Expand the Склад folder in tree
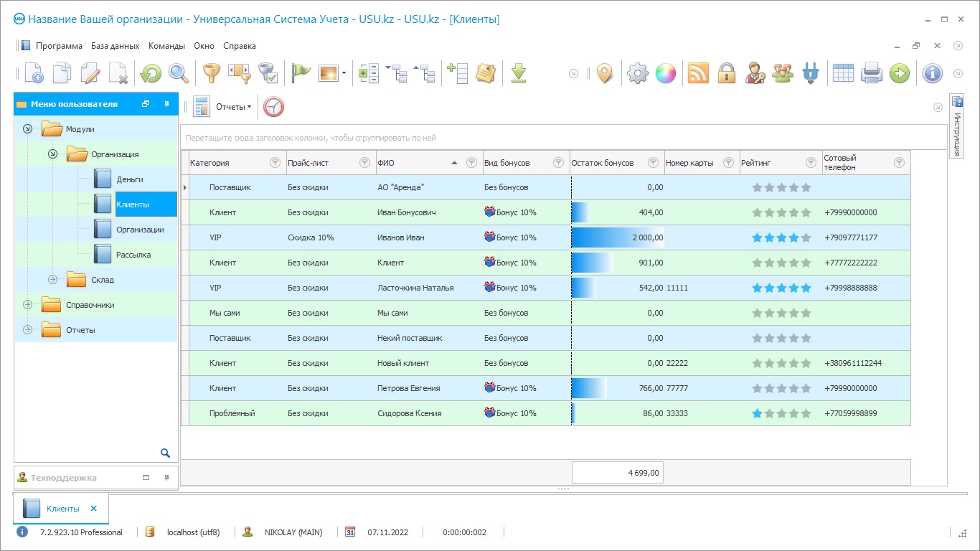Viewport: 980px width, 551px height. tap(52, 280)
